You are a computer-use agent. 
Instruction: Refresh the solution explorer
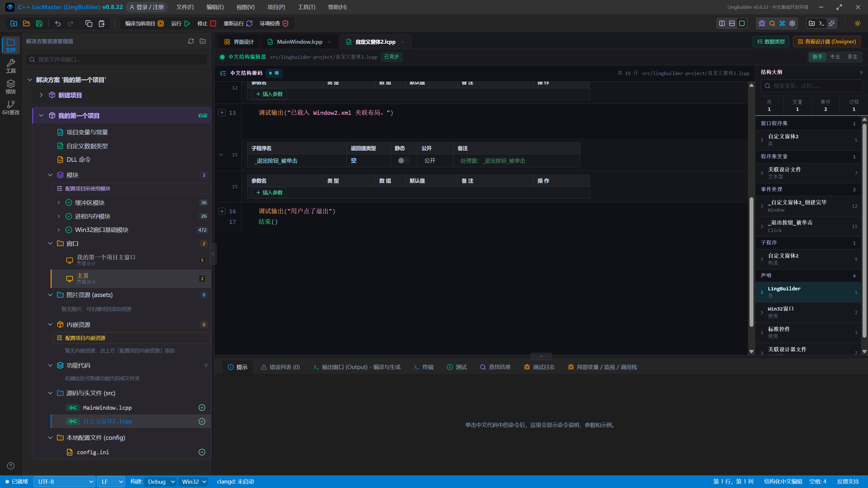click(x=191, y=41)
